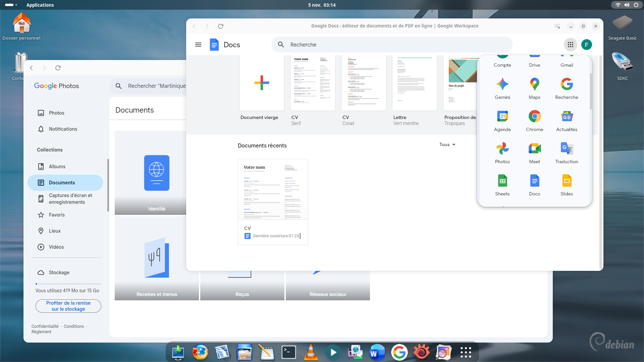Launch VLC from the dock
This screenshot has height=362, width=644.
(x=311, y=352)
